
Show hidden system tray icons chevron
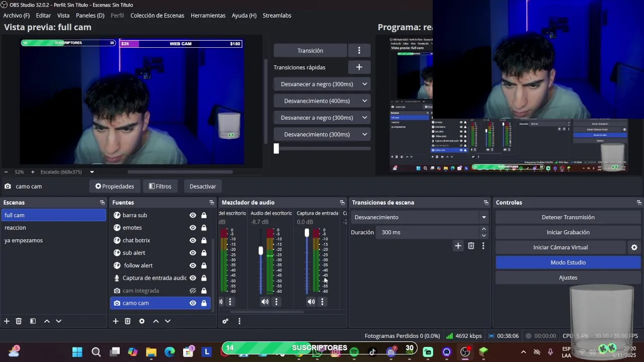523,352
